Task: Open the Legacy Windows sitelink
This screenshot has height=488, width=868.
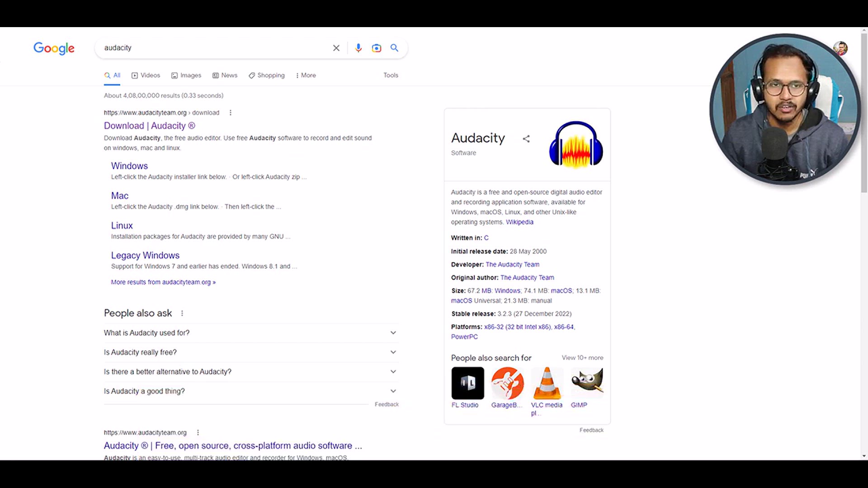Action: point(145,255)
